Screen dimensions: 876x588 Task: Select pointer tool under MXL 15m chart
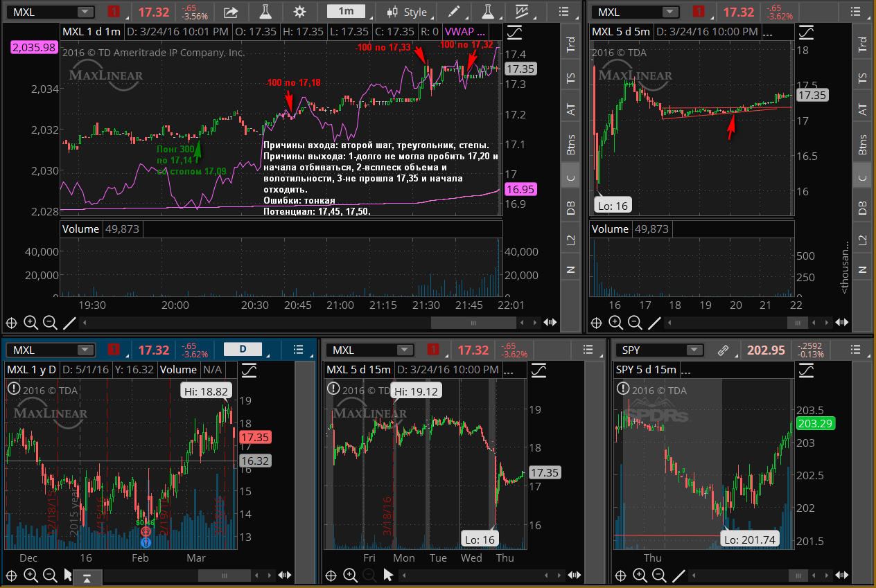click(388, 575)
